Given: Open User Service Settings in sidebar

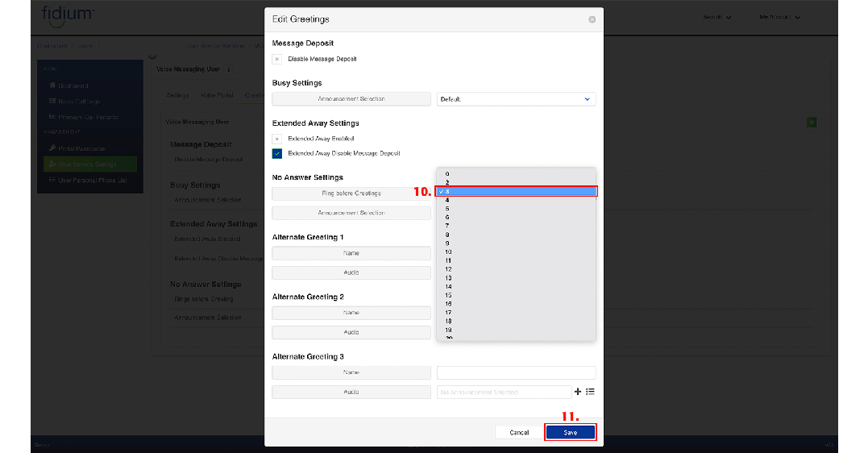Looking at the screenshot, I should click(x=90, y=164).
